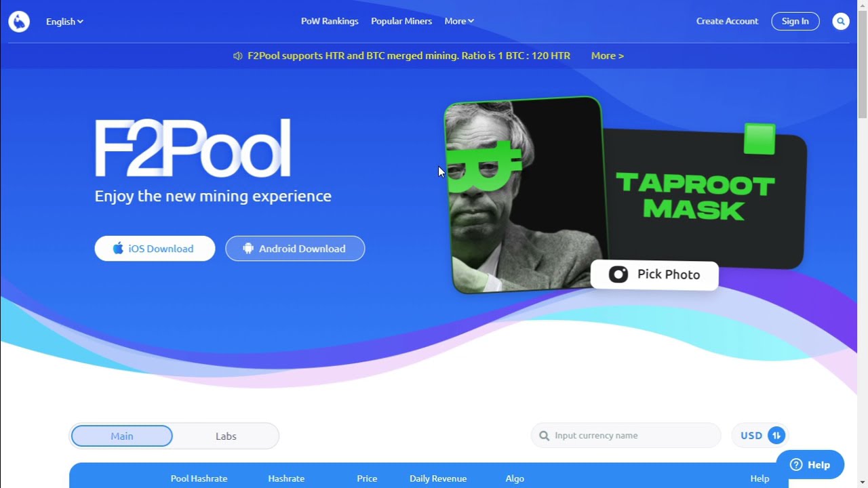Click the speaker announcement icon
868x488 pixels.
coord(237,56)
